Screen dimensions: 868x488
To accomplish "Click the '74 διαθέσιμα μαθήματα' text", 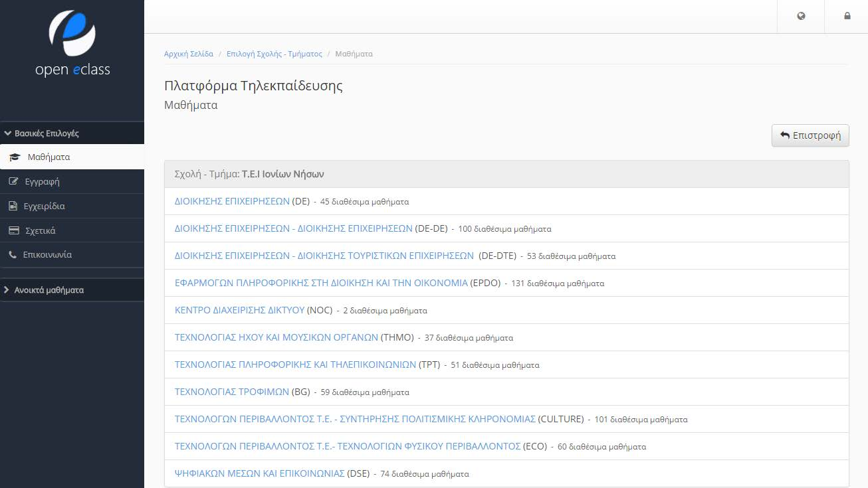I will [x=425, y=474].
